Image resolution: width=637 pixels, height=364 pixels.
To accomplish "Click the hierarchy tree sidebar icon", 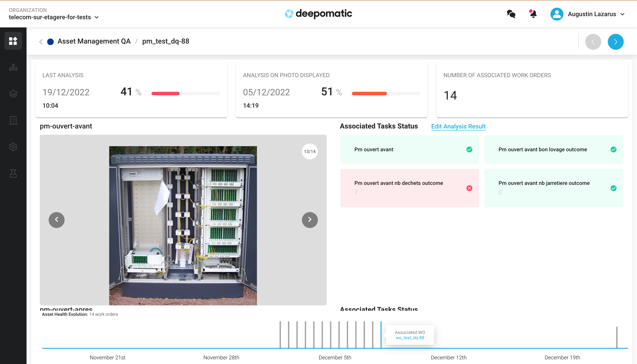I will tap(13, 67).
